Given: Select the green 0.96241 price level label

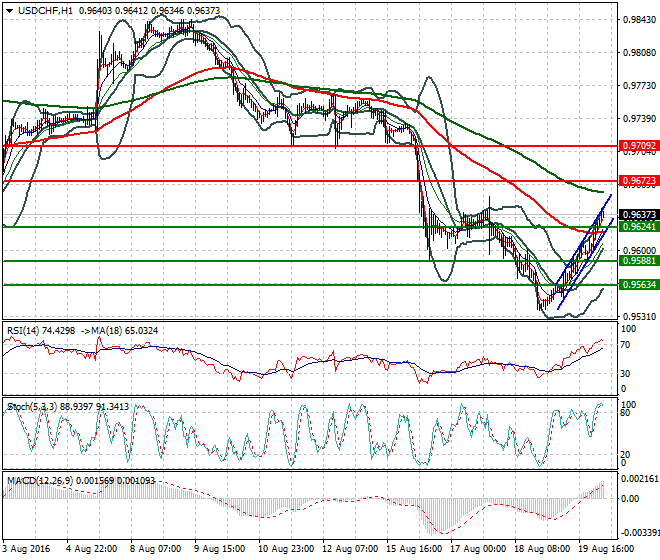Looking at the screenshot, I should [638, 227].
